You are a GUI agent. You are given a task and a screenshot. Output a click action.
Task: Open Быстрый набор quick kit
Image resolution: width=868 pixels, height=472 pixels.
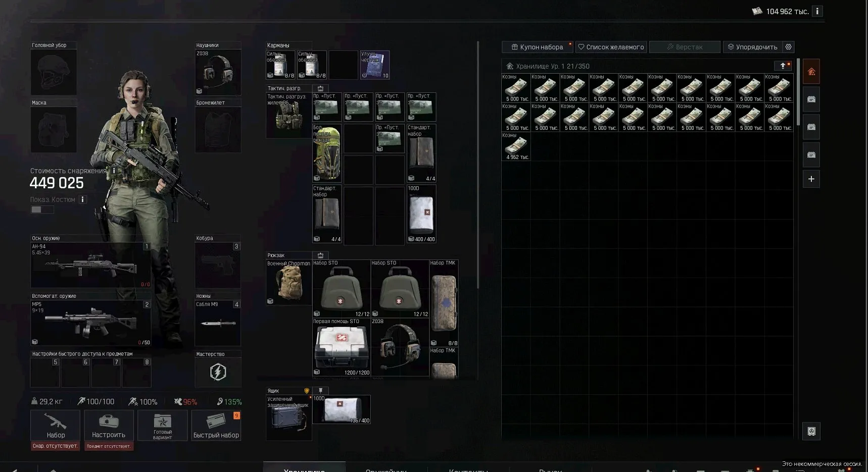[216, 425]
